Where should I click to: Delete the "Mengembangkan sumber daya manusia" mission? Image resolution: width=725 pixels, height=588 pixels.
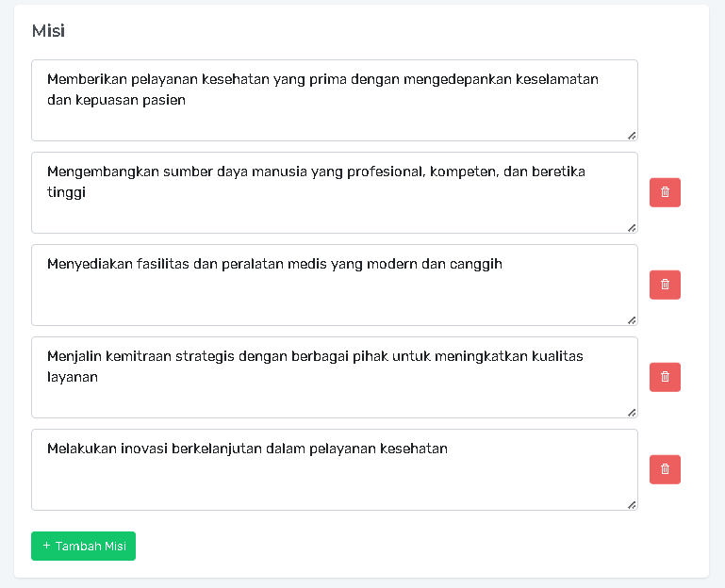665,192
